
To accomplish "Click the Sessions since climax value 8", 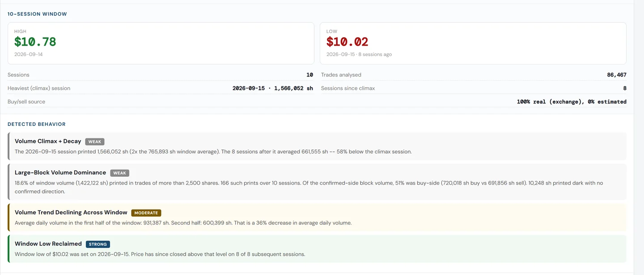I will [x=625, y=88].
